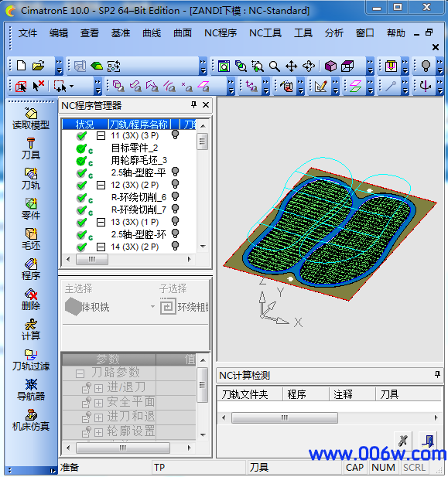Click the 状况 column header
Image resolution: width=448 pixels, height=477 pixels.
coord(85,124)
